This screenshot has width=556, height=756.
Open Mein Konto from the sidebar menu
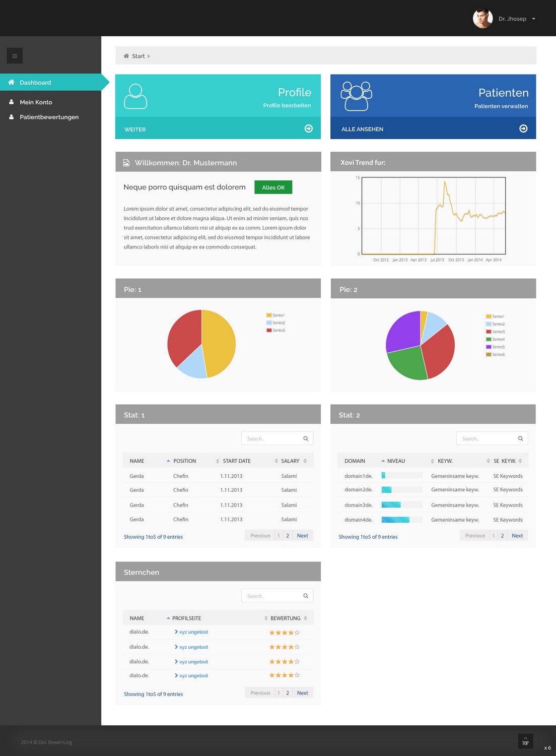(x=36, y=102)
